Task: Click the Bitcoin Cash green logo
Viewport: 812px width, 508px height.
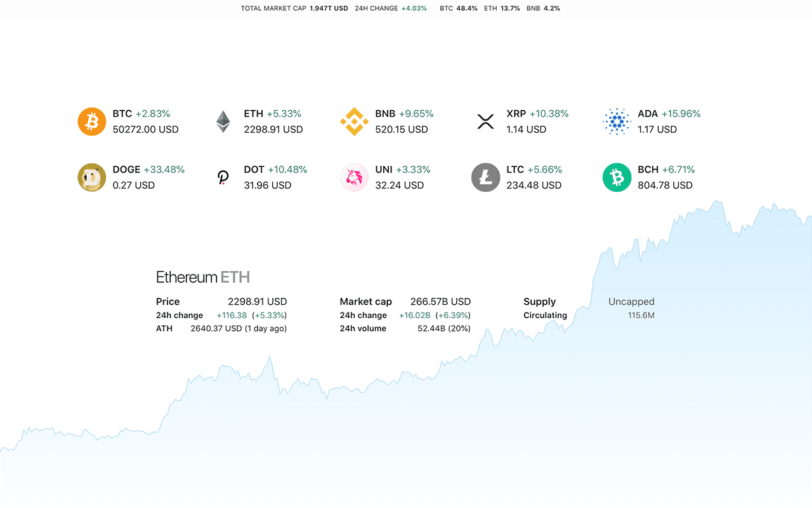Action: 617,177
